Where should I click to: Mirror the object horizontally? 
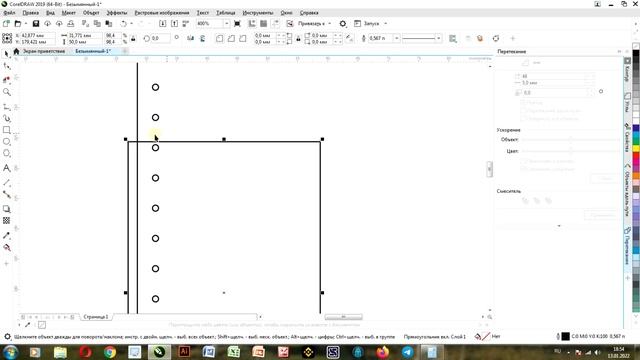(x=191, y=38)
